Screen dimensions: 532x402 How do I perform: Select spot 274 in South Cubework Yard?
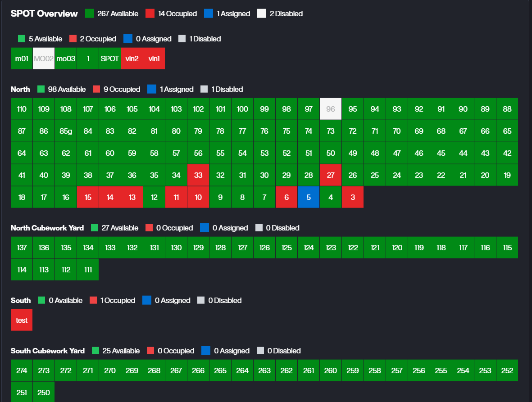tap(22, 370)
